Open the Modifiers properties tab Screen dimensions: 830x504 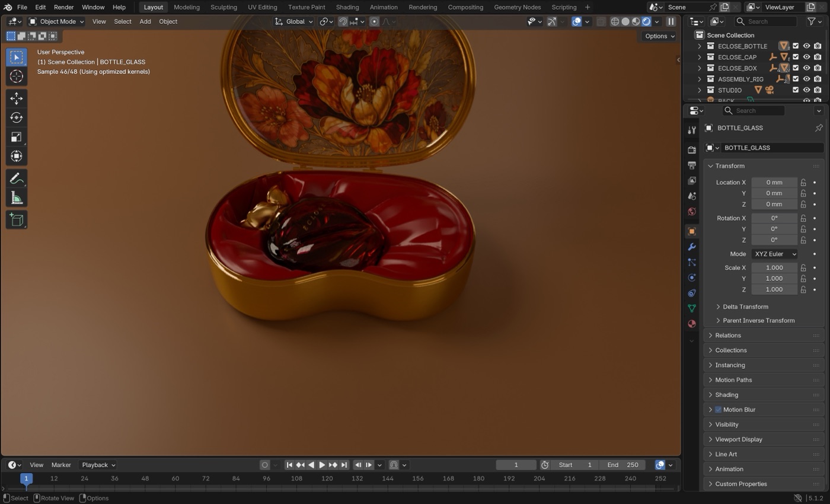691,247
